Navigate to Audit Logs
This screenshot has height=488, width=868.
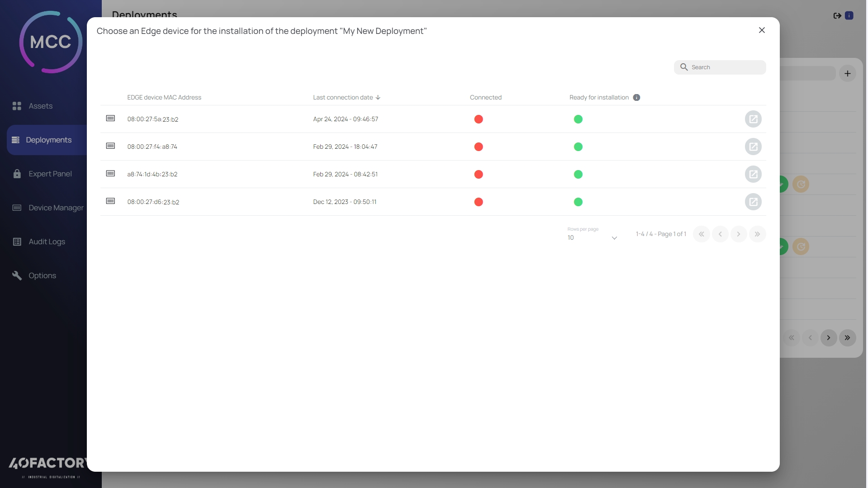(x=47, y=242)
